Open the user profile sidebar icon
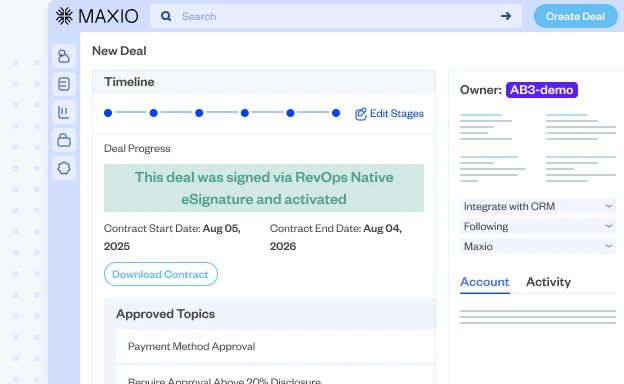Image resolution: width=624 pixels, height=384 pixels. click(64, 56)
